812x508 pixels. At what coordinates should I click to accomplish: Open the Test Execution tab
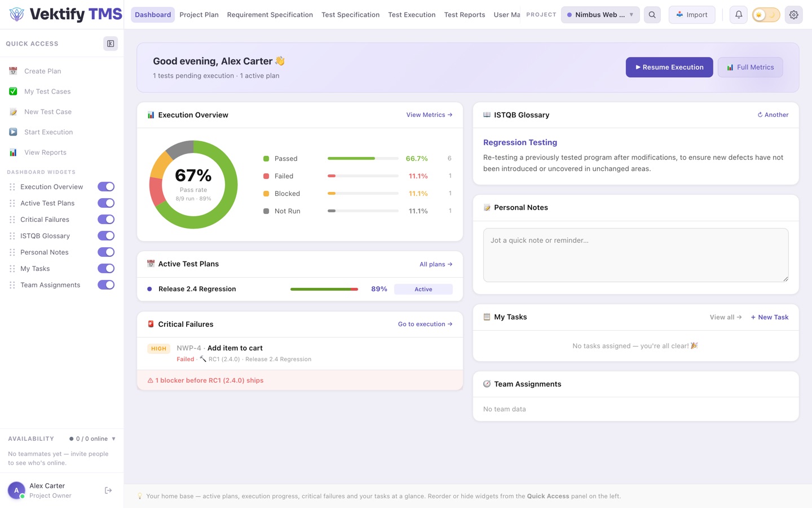click(x=412, y=15)
